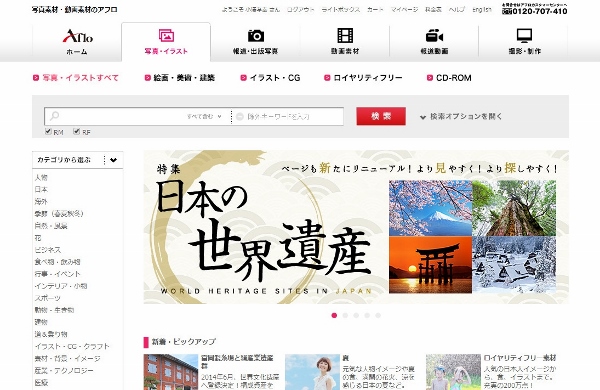This screenshot has width=600, height=390.
Task: Select 医療 category
Action: pyautogui.click(x=41, y=382)
